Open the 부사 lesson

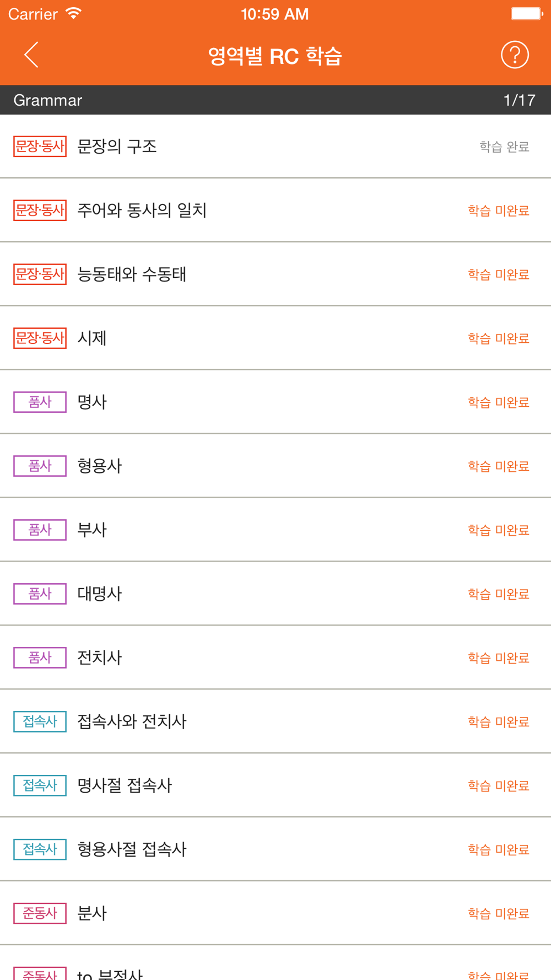(92, 530)
